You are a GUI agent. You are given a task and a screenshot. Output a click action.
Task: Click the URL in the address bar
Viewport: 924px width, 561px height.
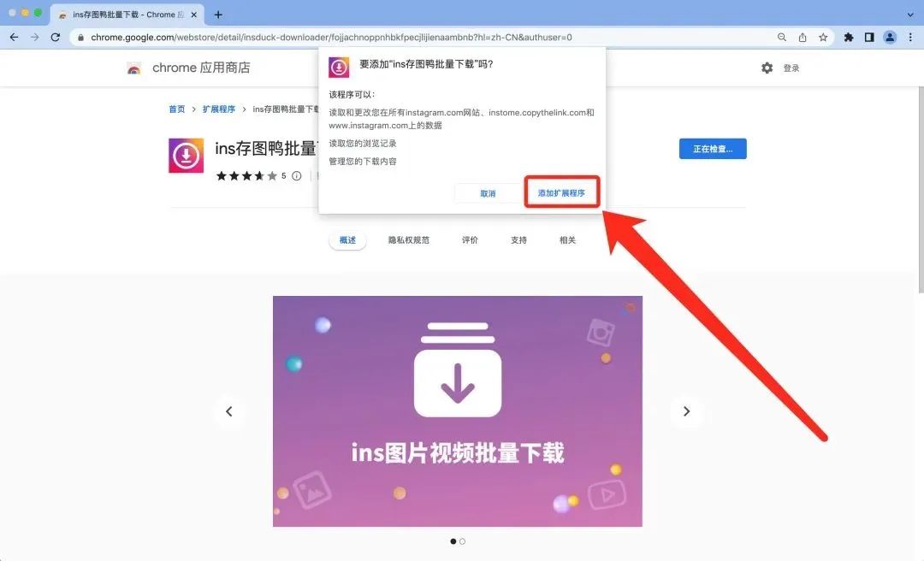coord(331,37)
